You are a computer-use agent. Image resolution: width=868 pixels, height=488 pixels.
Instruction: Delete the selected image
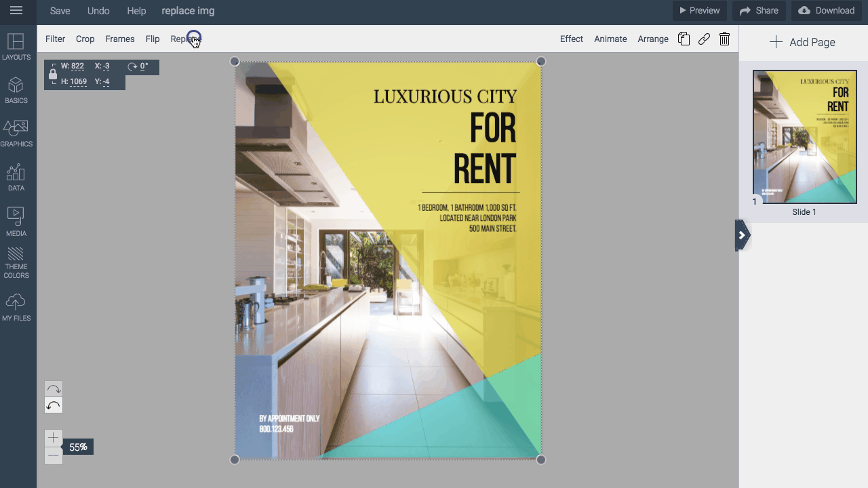[x=724, y=39]
